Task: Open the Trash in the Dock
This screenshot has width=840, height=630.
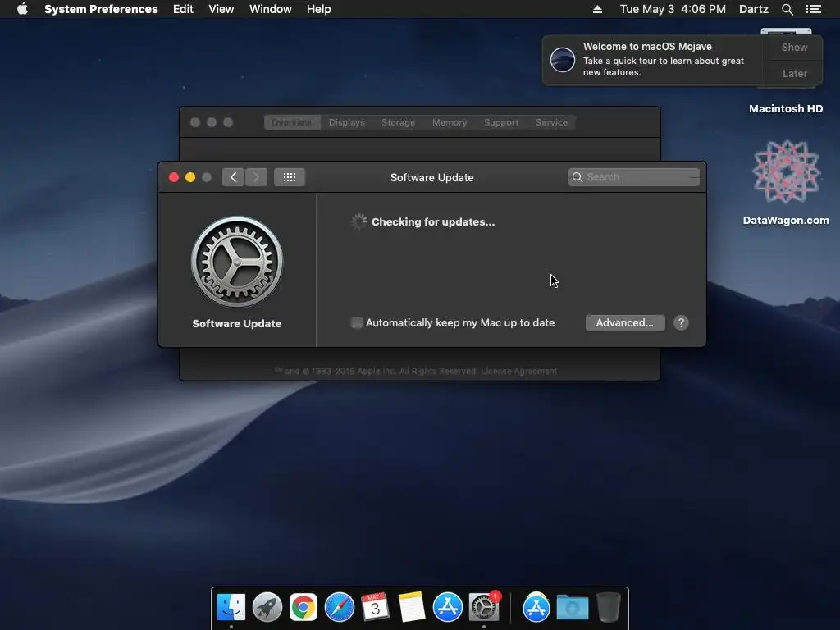Action: click(609, 607)
